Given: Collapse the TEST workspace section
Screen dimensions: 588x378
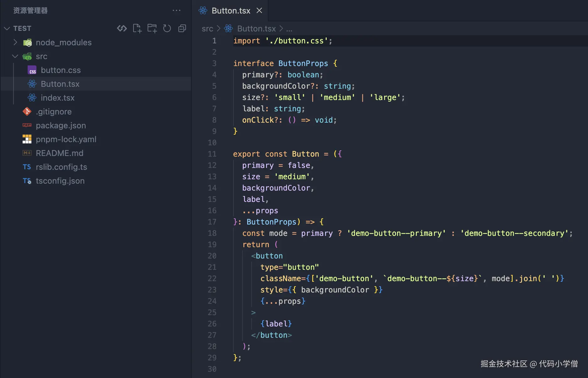Looking at the screenshot, I should pos(7,28).
